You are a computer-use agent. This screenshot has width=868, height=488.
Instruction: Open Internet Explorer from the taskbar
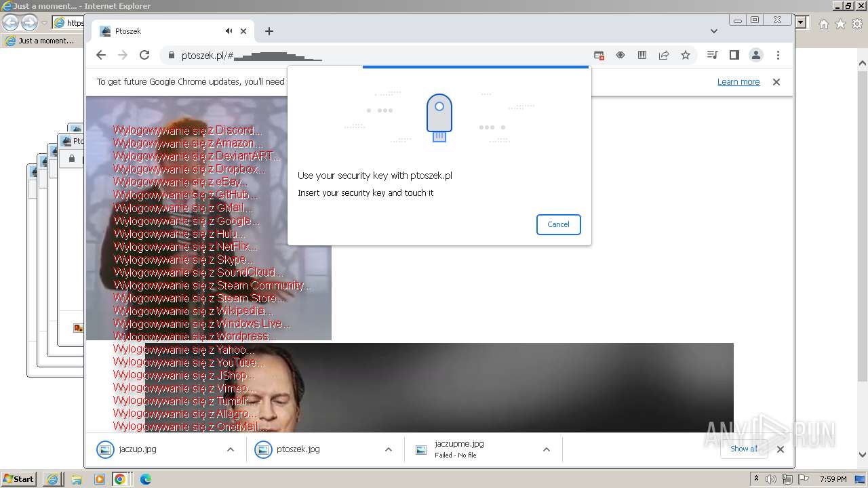pyautogui.click(x=52, y=479)
